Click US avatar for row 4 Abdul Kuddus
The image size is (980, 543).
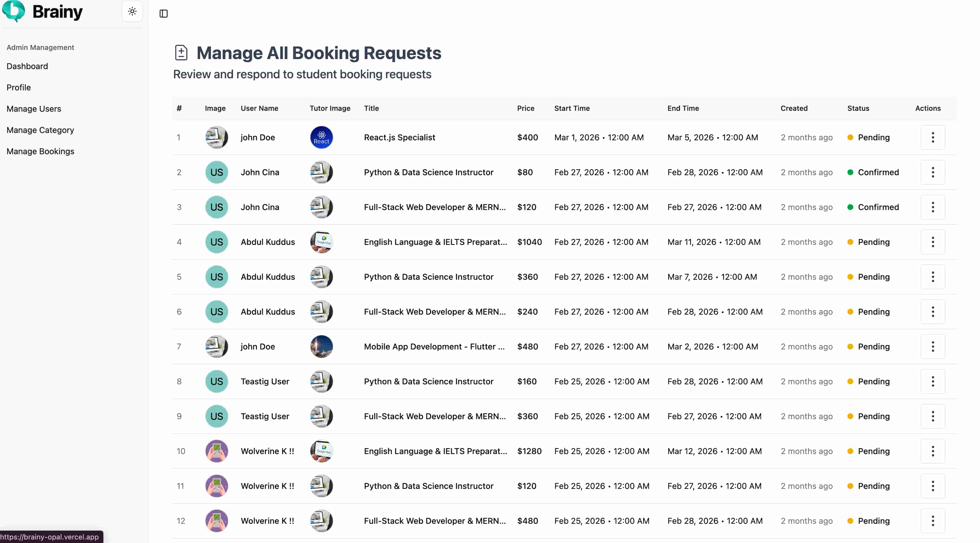click(216, 242)
